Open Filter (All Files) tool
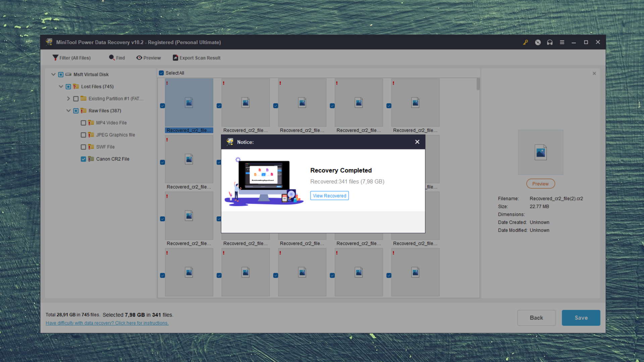The image size is (644, 362). pyautogui.click(x=71, y=58)
